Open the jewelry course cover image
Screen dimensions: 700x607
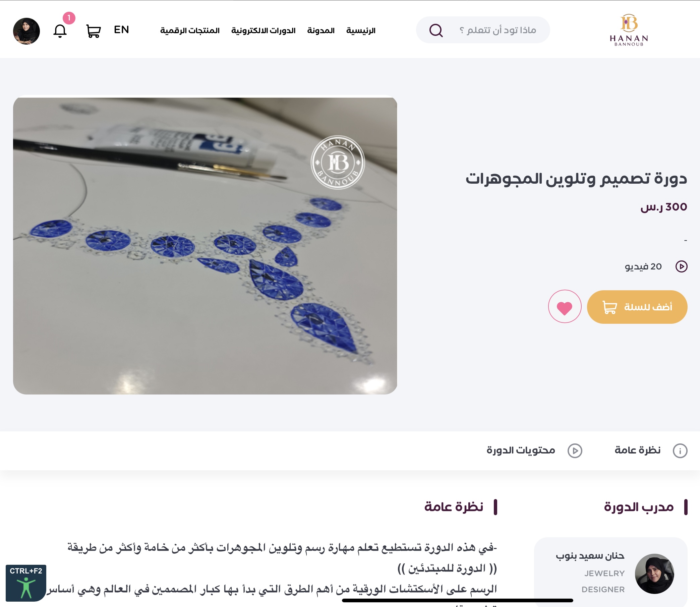[x=205, y=246]
